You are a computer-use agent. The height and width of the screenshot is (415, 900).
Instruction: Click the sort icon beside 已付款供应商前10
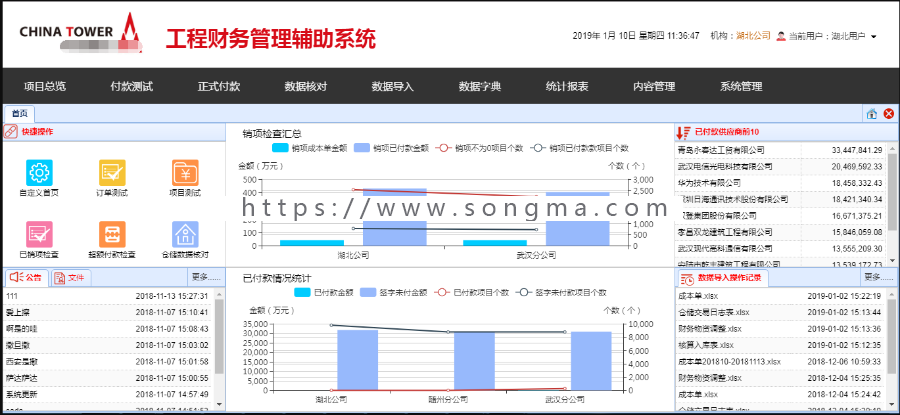(683, 132)
